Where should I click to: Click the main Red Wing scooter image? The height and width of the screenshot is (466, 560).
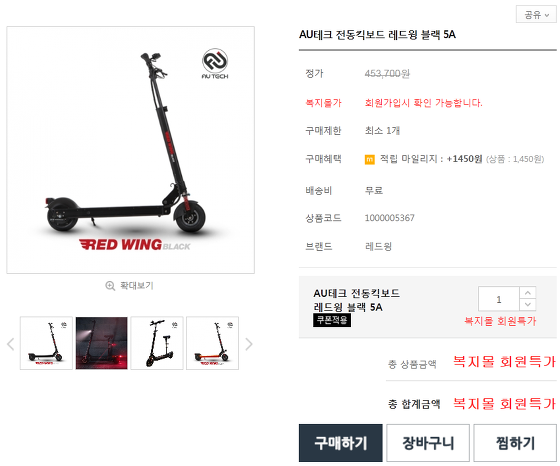click(x=131, y=150)
